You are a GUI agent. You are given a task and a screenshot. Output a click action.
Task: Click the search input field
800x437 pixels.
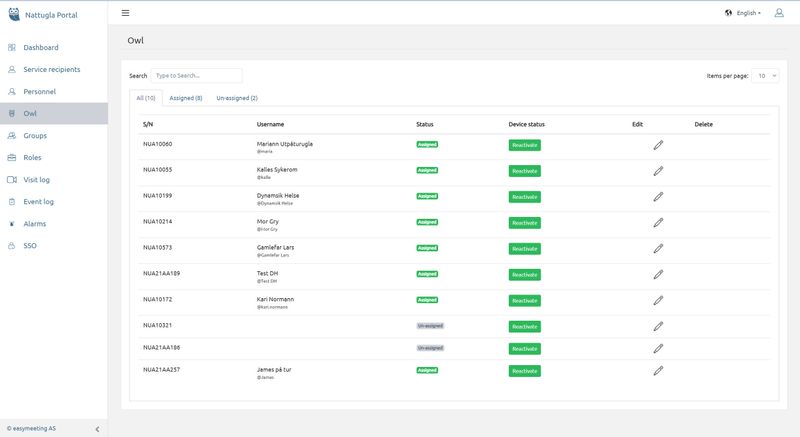(x=196, y=75)
